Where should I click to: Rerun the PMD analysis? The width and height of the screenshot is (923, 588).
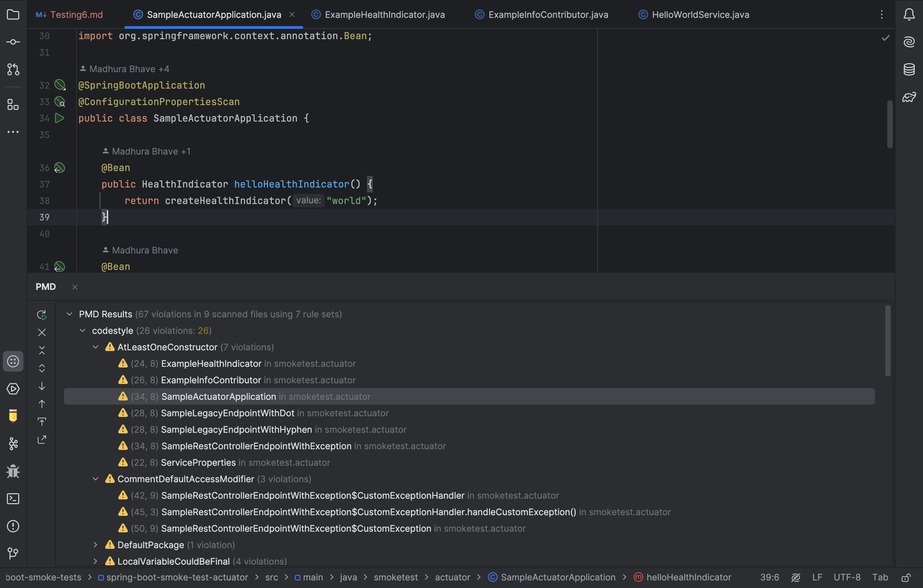click(42, 315)
